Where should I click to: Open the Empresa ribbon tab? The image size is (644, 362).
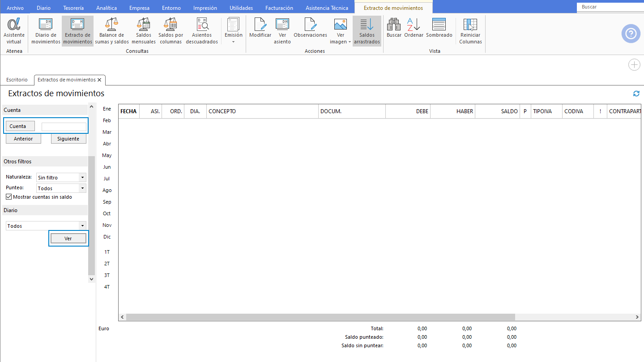pyautogui.click(x=139, y=8)
